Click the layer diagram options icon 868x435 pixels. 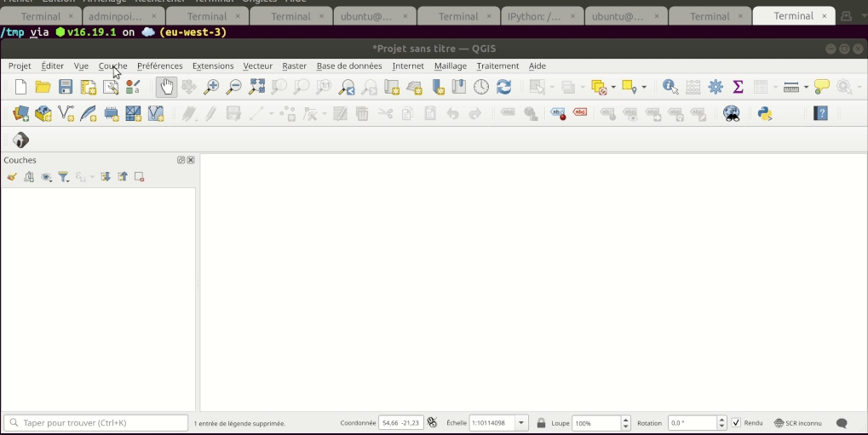click(x=531, y=113)
